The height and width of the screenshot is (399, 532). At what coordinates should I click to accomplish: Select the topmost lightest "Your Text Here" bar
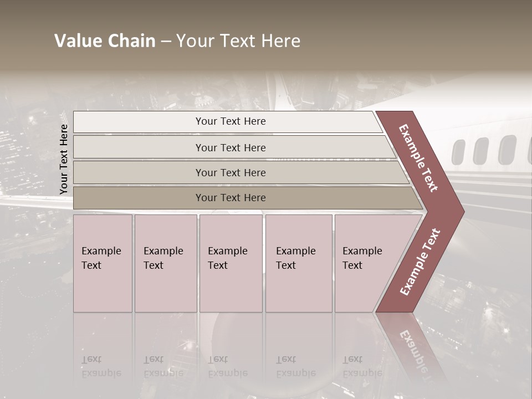228,122
